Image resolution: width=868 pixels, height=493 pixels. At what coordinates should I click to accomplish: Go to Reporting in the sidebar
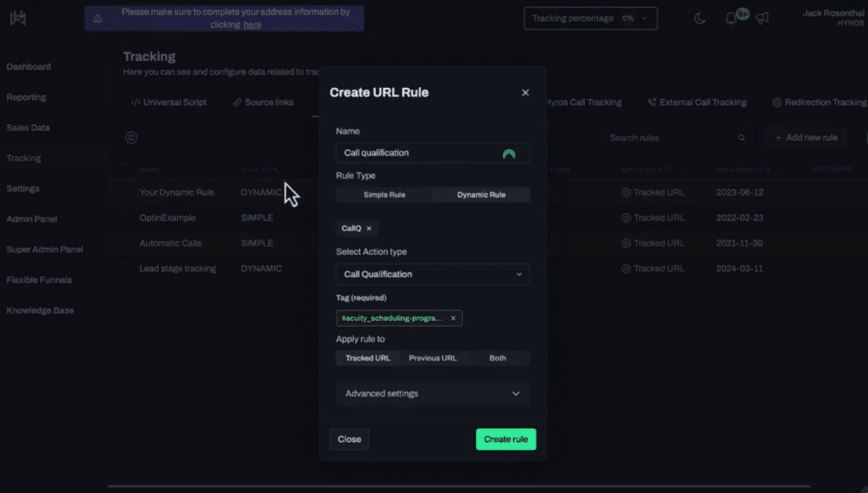[26, 98]
